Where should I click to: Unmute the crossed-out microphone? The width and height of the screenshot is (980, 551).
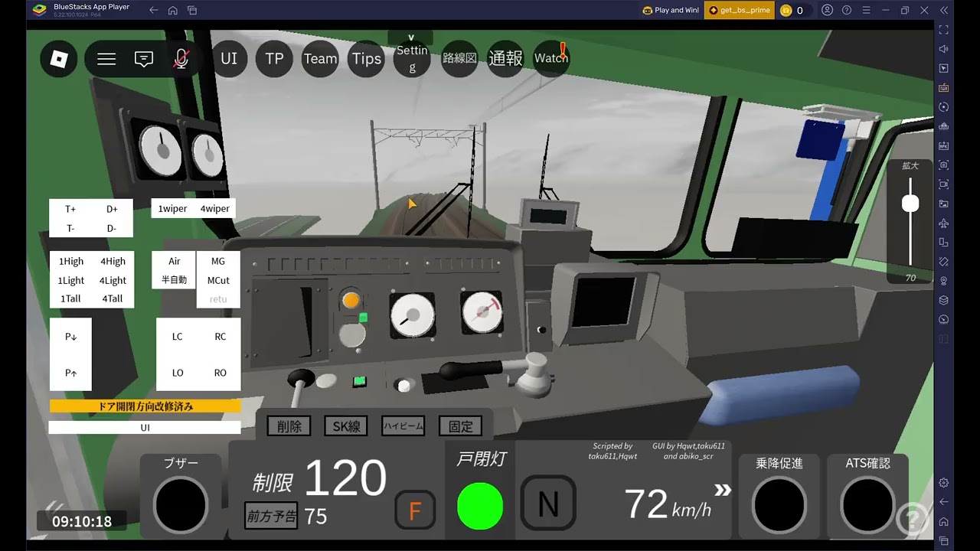(181, 59)
